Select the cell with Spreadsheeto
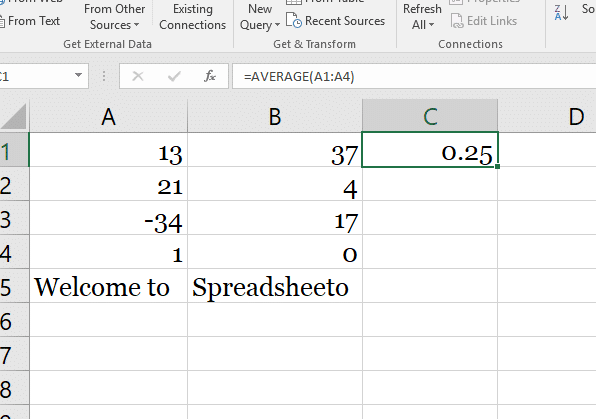This screenshot has height=419, width=596. [275, 286]
